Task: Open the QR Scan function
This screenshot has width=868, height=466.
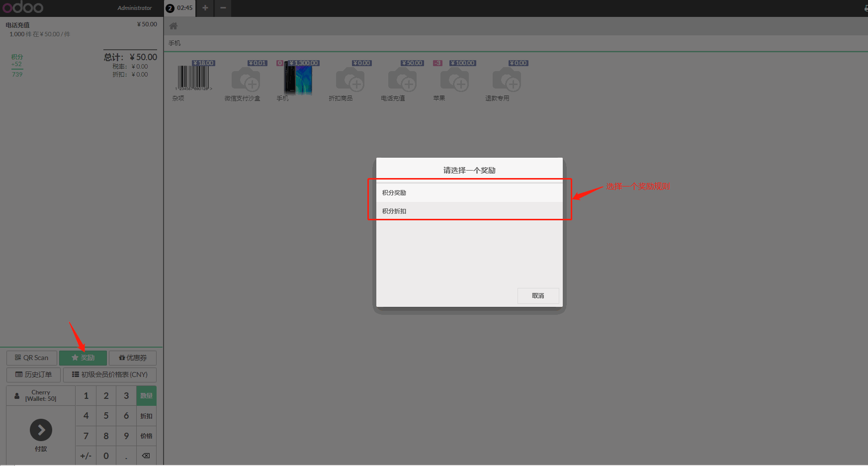Action: 32,358
